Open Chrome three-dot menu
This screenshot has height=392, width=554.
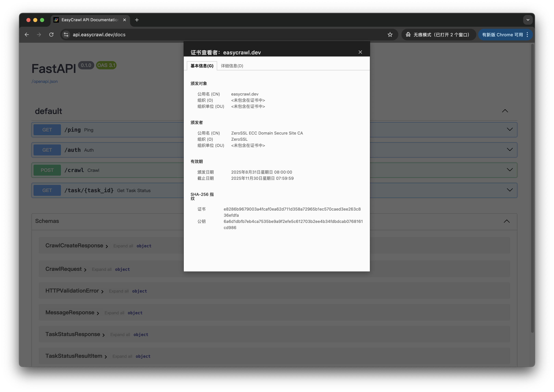pyautogui.click(x=527, y=35)
